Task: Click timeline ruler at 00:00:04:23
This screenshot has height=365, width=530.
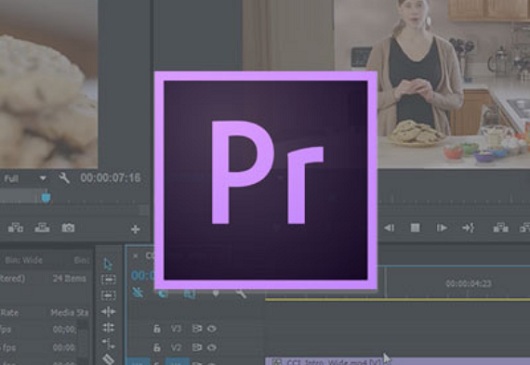Action: pyautogui.click(x=468, y=284)
